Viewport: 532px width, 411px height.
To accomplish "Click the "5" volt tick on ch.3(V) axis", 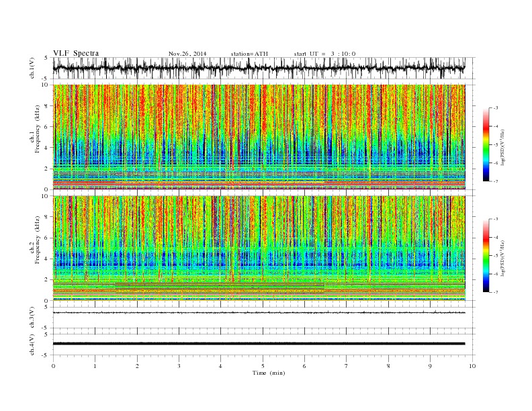I will [x=46, y=307].
